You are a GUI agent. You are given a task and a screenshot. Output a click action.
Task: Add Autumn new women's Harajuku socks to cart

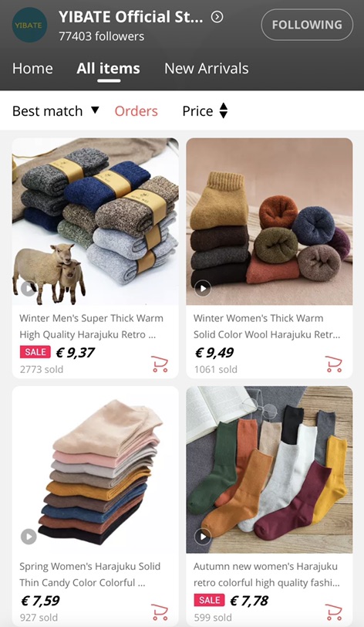click(x=334, y=612)
